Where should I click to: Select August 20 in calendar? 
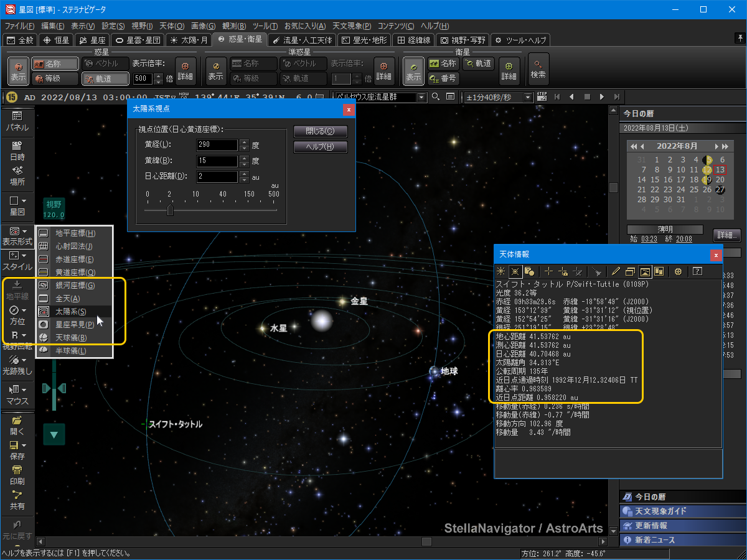pyautogui.click(x=720, y=180)
